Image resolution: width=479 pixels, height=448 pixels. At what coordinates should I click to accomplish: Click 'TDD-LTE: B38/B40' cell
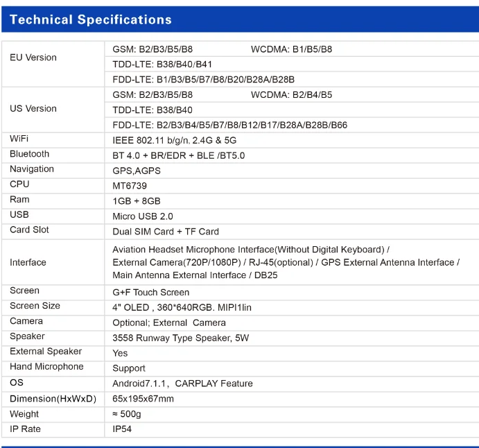(153, 110)
